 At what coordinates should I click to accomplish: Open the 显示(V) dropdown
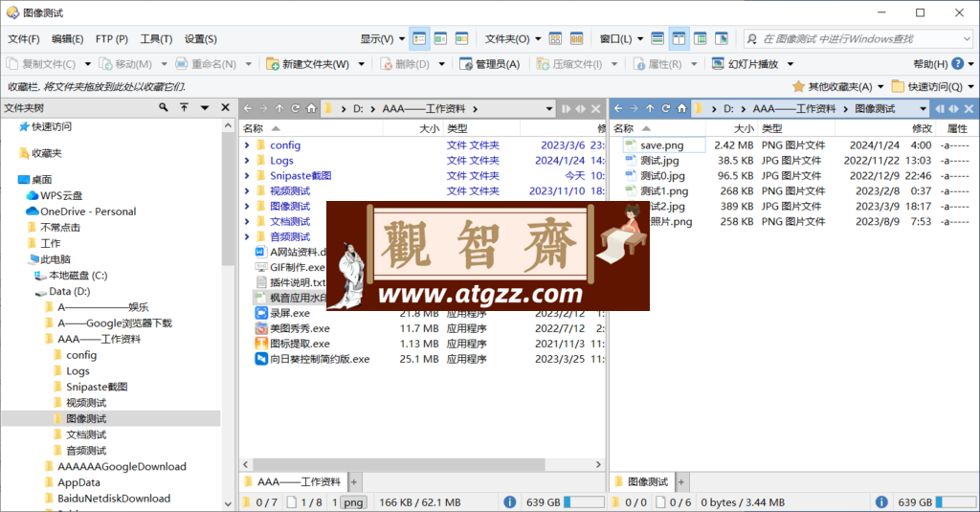coord(382,39)
